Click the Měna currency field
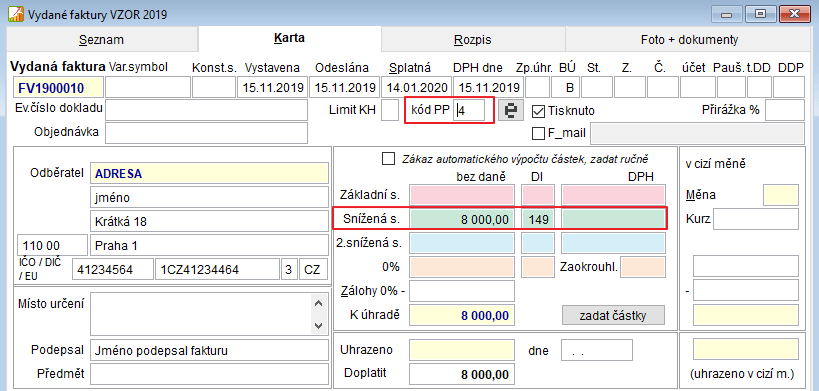 click(x=781, y=195)
